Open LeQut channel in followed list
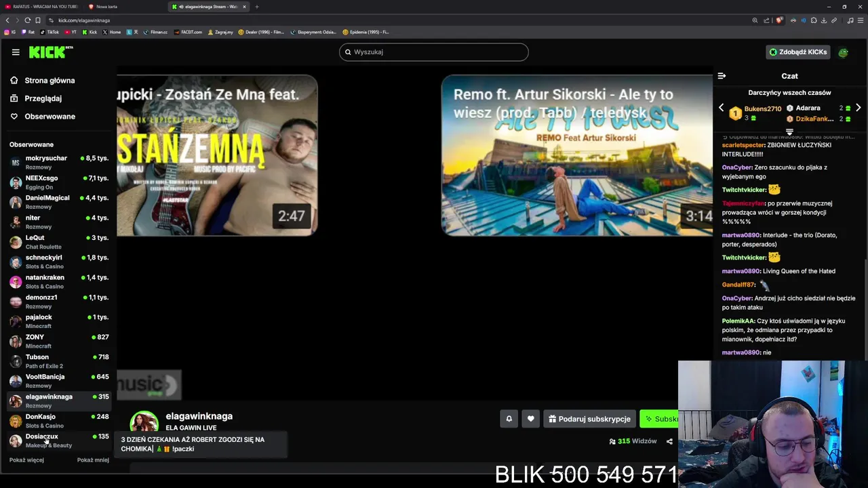The height and width of the screenshot is (488, 868). (59, 242)
